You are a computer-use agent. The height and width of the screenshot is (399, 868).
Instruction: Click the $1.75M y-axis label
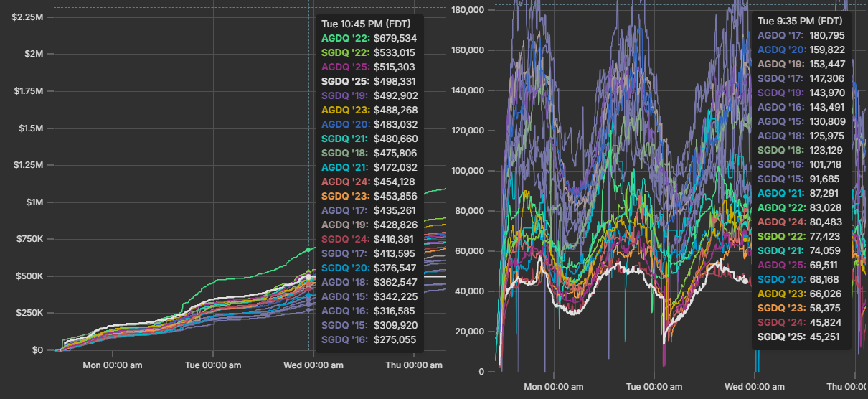[28, 90]
